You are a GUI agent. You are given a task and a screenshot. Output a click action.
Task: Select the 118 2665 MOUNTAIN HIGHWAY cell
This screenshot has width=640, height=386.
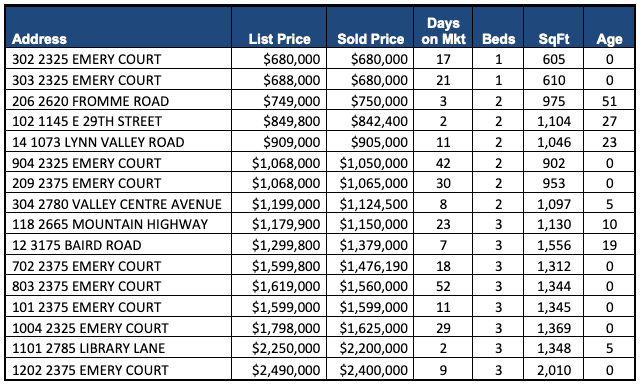[x=119, y=224]
